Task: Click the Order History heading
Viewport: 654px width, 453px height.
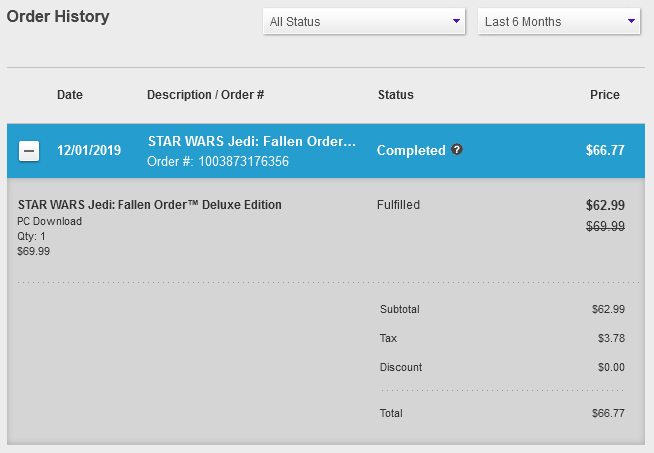Action: click(x=58, y=17)
